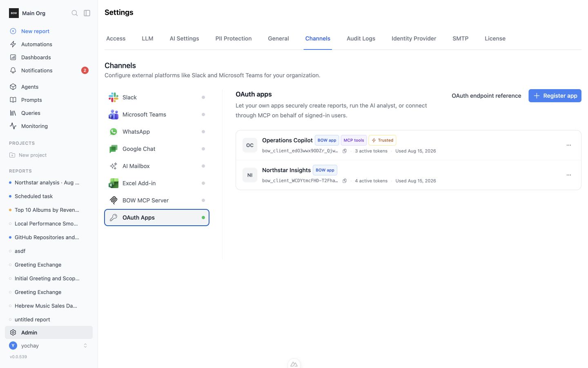588x368 pixels.
Task: Click the '3 active tokens' text
Action: (x=371, y=151)
